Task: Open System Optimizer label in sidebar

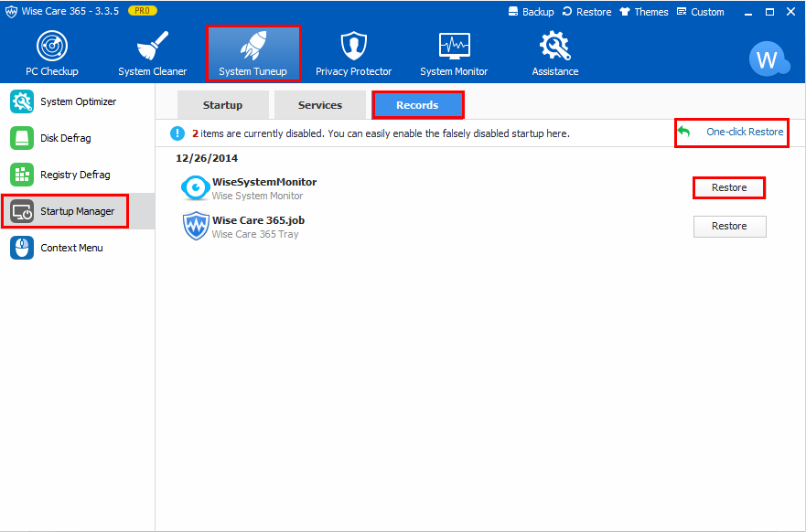Action: pyautogui.click(x=79, y=101)
